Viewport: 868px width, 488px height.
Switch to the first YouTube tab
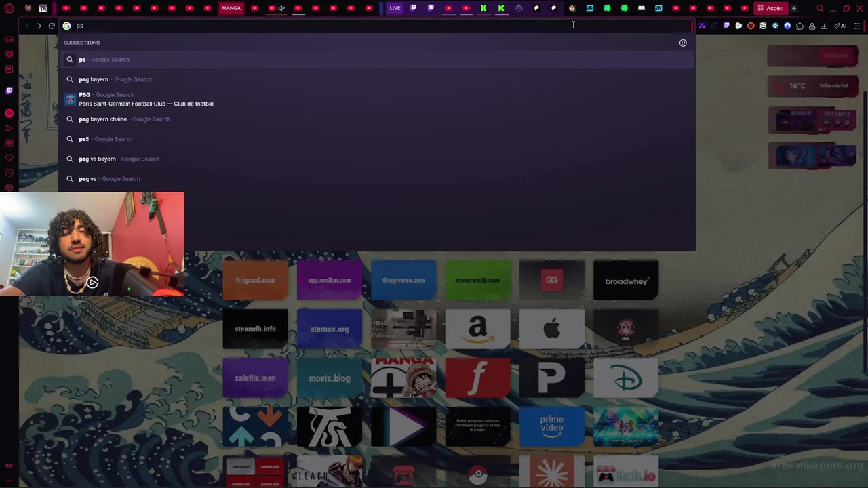coord(66,8)
